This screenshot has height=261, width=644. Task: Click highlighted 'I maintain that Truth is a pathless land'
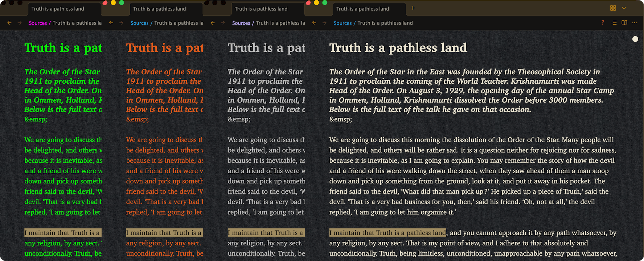point(388,233)
